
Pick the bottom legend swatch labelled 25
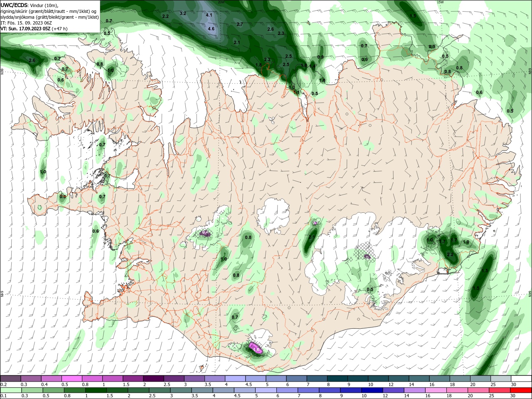point(499,390)
